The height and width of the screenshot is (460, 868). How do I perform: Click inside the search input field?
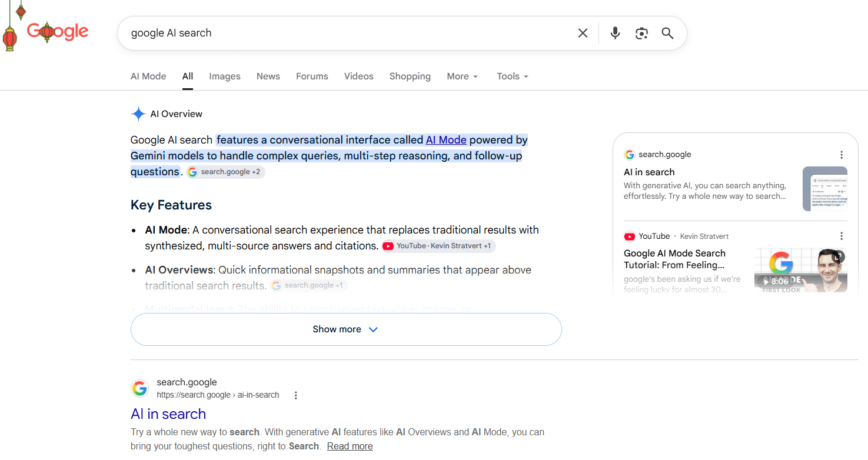coord(347,33)
